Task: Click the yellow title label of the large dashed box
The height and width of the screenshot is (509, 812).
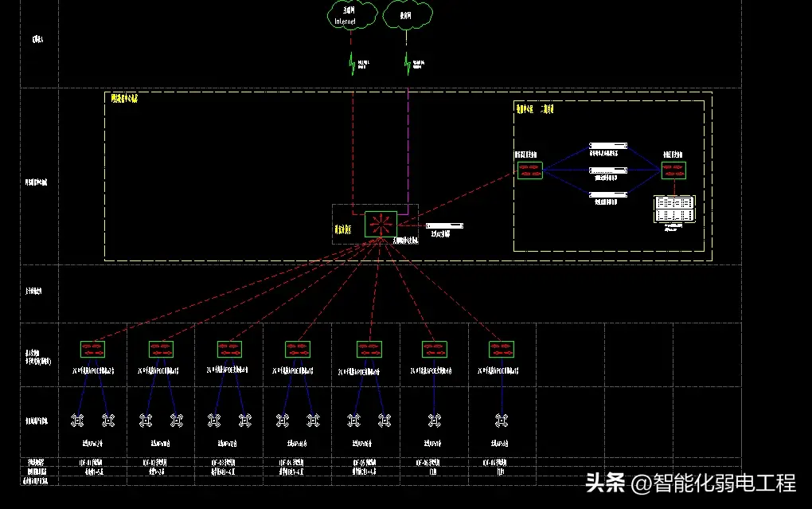Action: 124,99
